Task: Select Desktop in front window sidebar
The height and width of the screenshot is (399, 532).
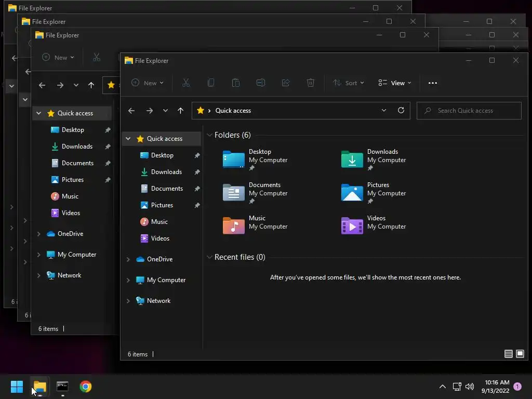Action: [162, 155]
